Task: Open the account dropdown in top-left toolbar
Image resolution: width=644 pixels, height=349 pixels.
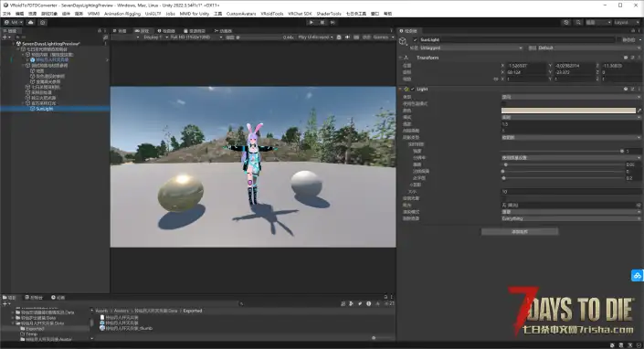Action: pyautogui.click(x=13, y=22)
